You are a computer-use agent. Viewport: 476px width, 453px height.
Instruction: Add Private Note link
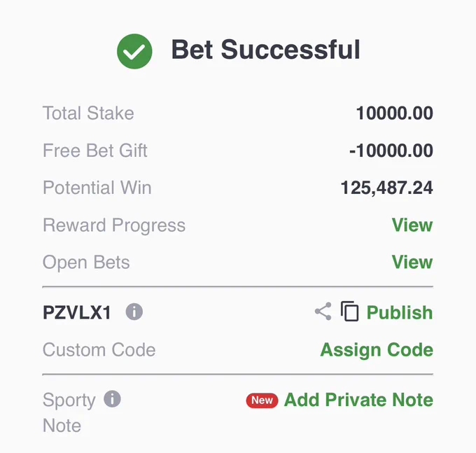pyautogui.click(x=358, y=400)
